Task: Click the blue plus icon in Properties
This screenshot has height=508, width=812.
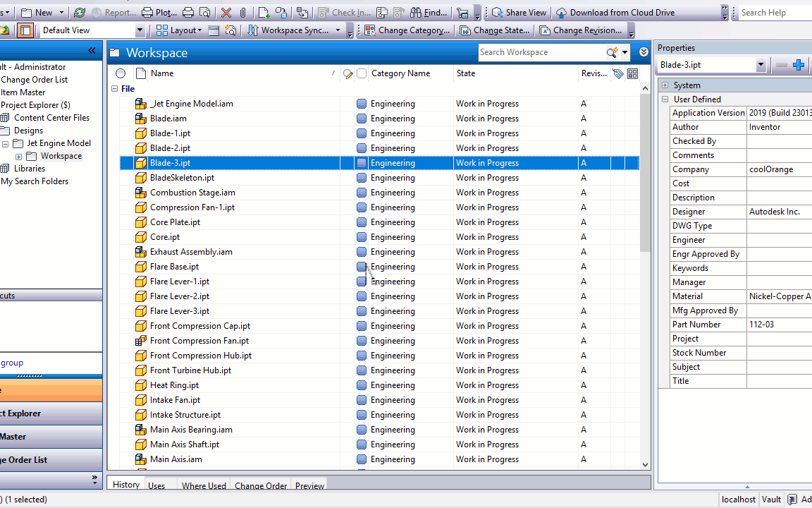Action: (x=799, y=65)
